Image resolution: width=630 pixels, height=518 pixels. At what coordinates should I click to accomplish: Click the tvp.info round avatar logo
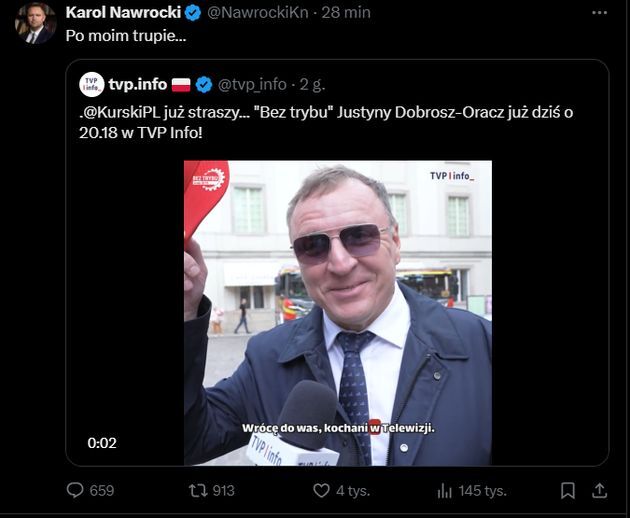coord(91,84)
